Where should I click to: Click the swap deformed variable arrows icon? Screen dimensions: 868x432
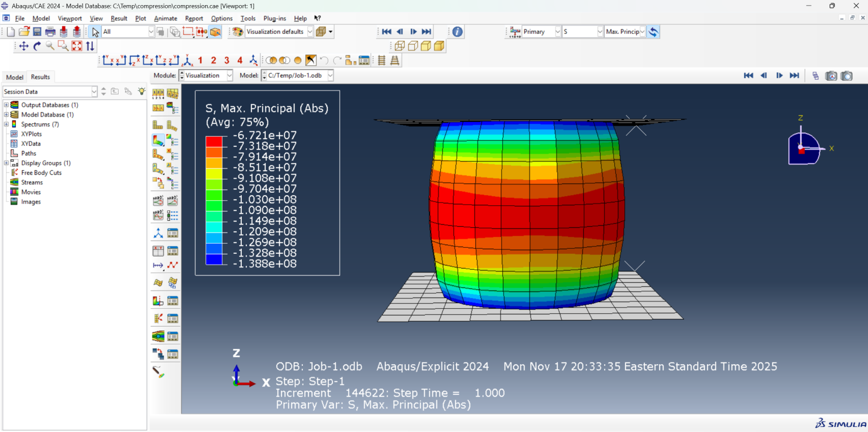click(653, 32)
